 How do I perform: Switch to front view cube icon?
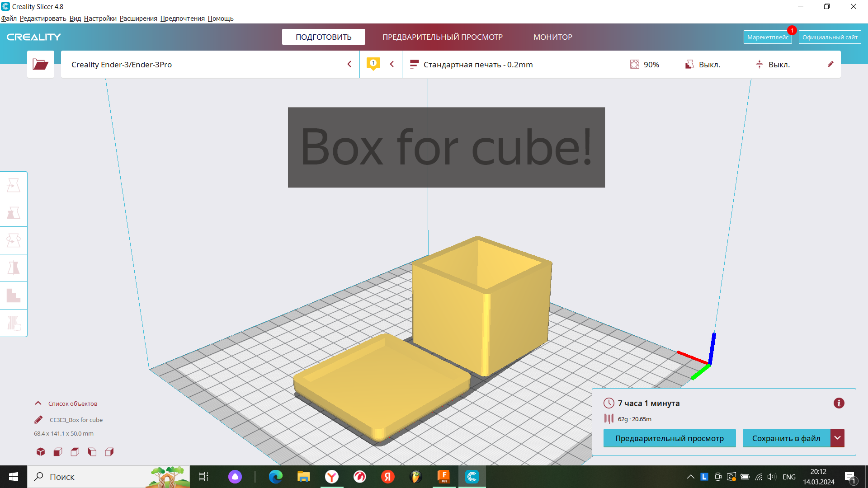[x=57, y=451]
